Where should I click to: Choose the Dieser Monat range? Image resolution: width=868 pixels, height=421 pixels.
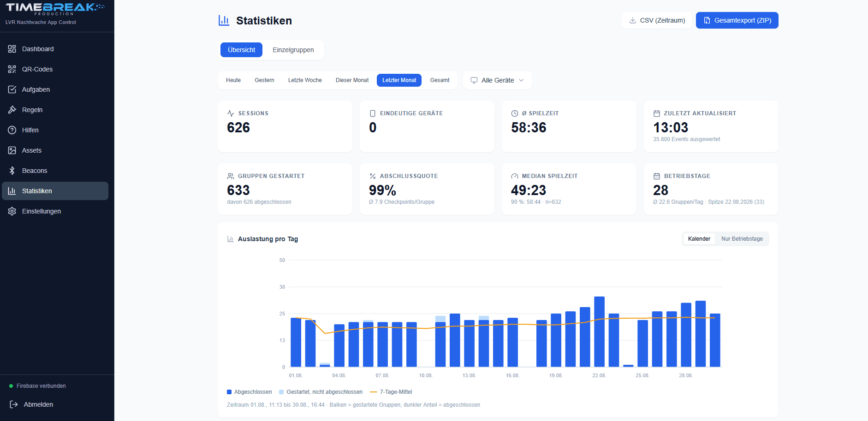click(x=352, y=80)
